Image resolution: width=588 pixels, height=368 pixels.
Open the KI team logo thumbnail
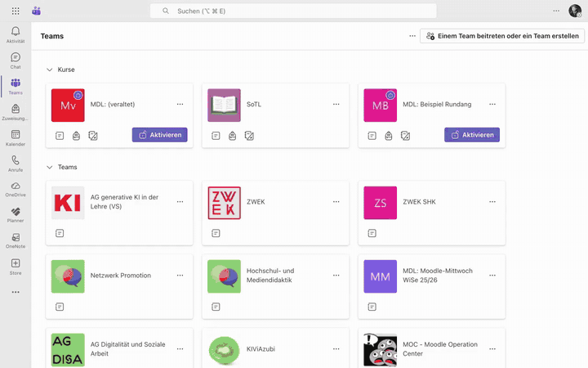[x=68, y=203]
